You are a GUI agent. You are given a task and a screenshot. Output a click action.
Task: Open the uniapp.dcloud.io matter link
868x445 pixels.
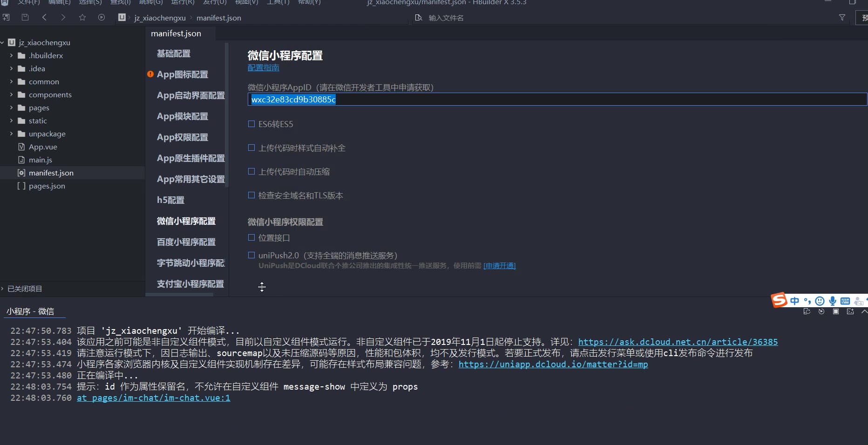pos(553,364)
